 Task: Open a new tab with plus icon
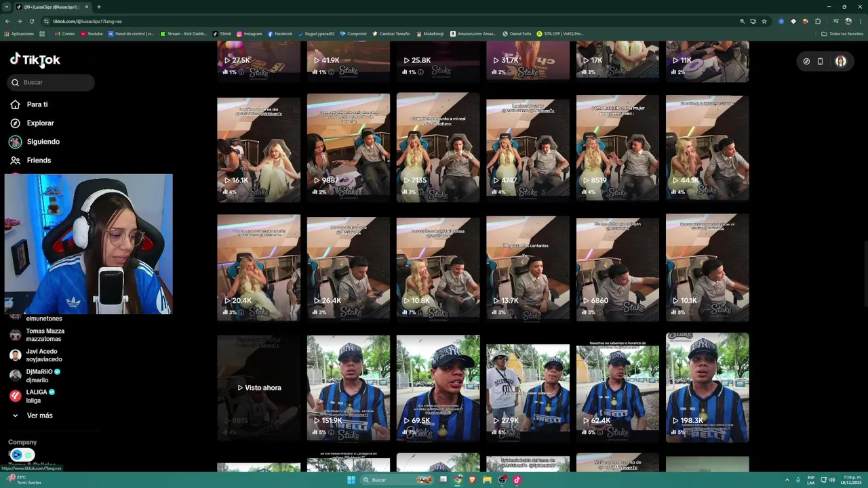point(98,7)
